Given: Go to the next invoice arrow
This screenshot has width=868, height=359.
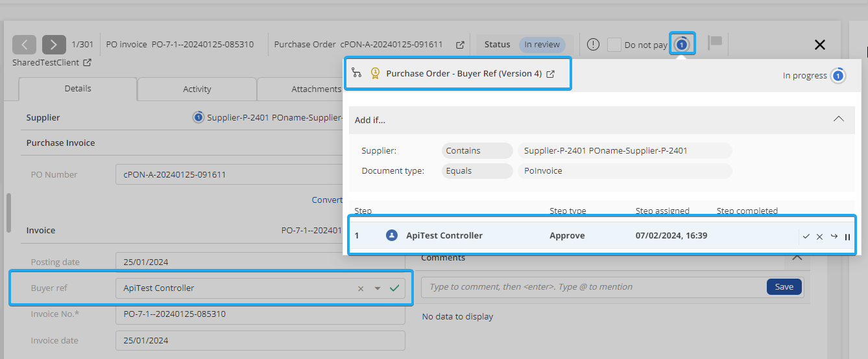Looking at the screenshot, I should pyautogui.click(x=54, y=45).
